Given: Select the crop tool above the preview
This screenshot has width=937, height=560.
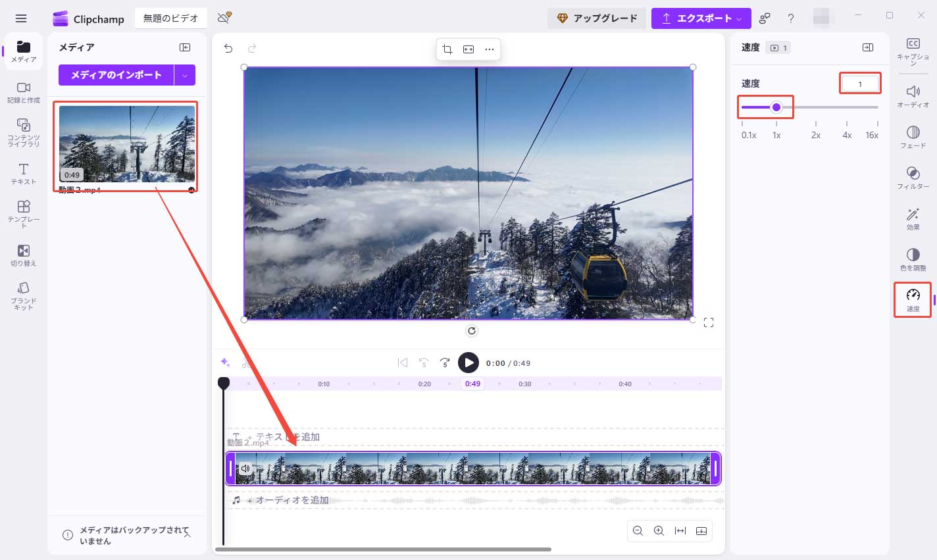Looking at the screenshot, I should click(447, 49).
